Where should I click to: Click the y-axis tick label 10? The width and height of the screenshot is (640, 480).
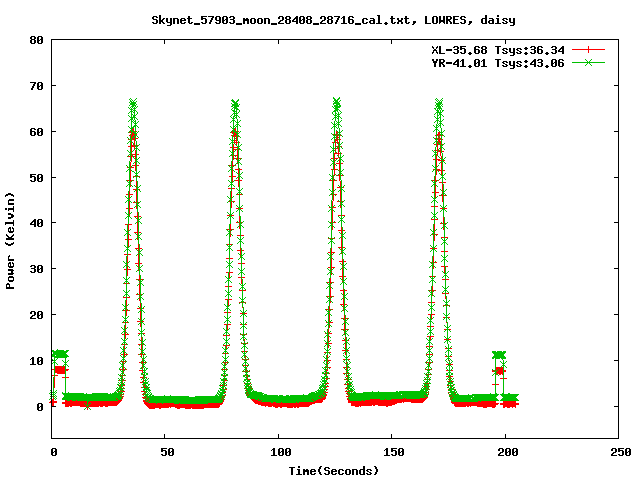(36, 361)
